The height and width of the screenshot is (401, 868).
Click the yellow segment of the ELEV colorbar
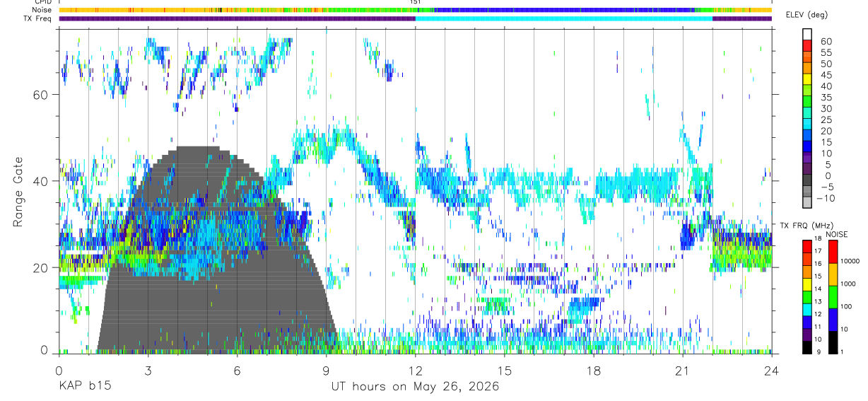pos(808,79)
